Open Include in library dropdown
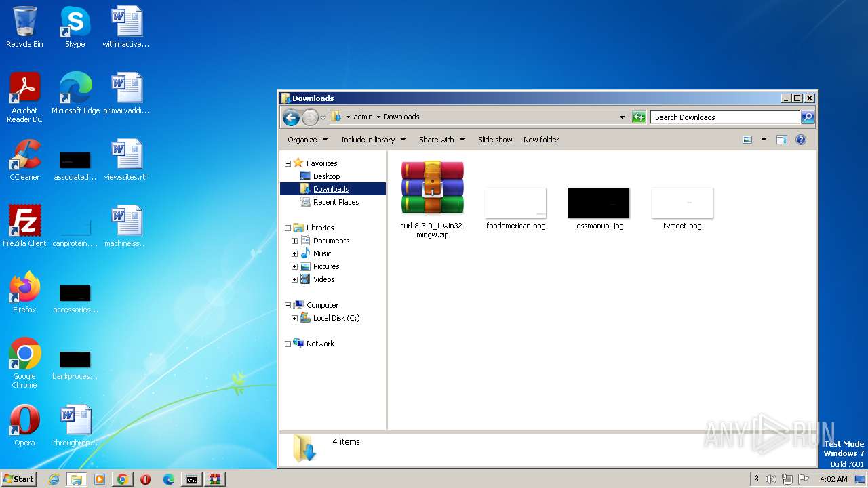 point(373,140)
